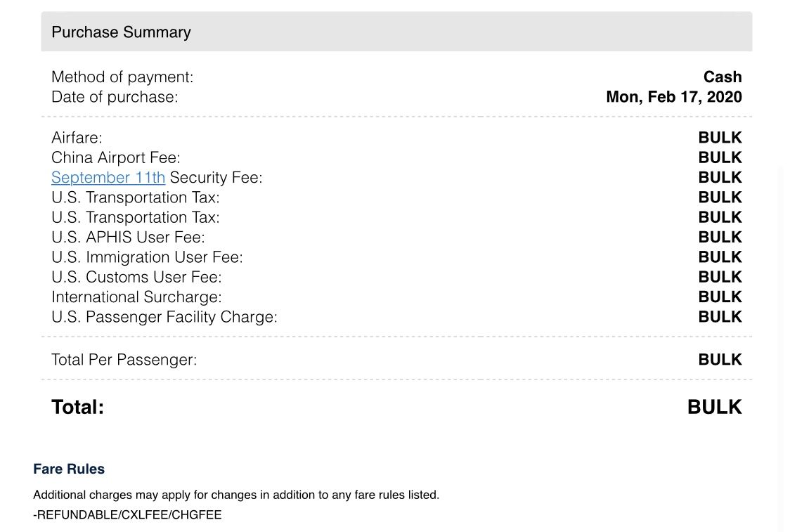Select the International Surcharge label
The height and width of the screenshot is (532, 790).
tap(136, 297)
